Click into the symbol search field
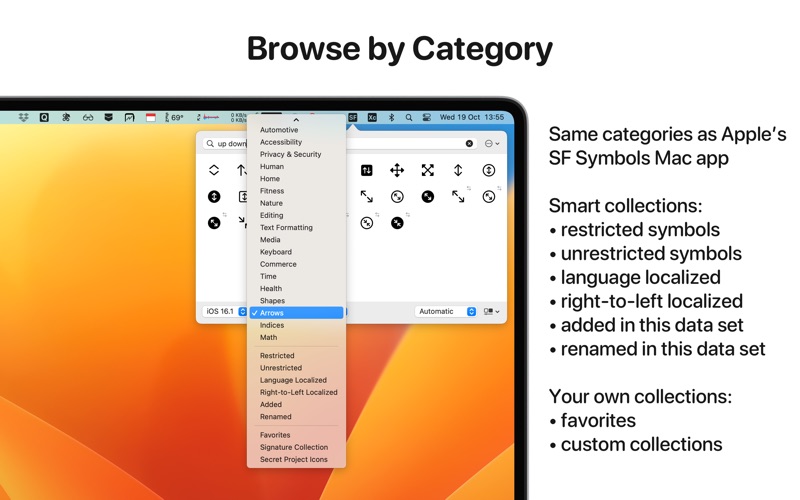Image resolution: width=800 pixels, height=500 pixels. pos(339,143)
